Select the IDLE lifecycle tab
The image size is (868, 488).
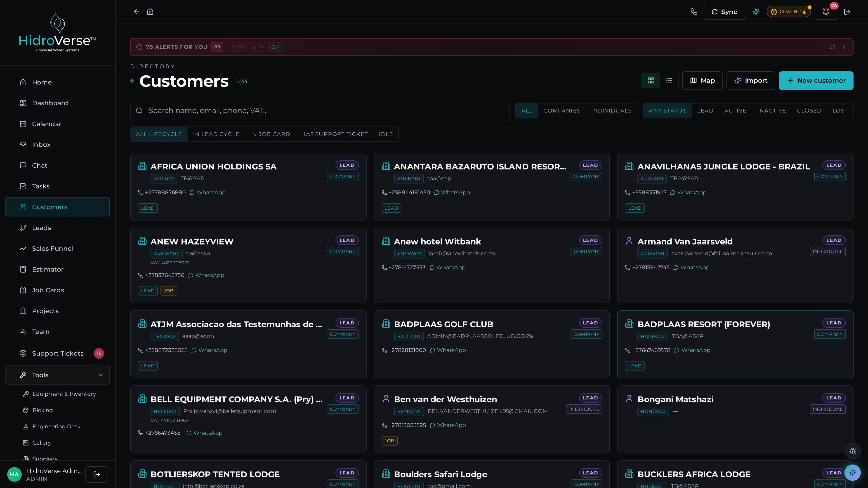[x=385, y=134]
